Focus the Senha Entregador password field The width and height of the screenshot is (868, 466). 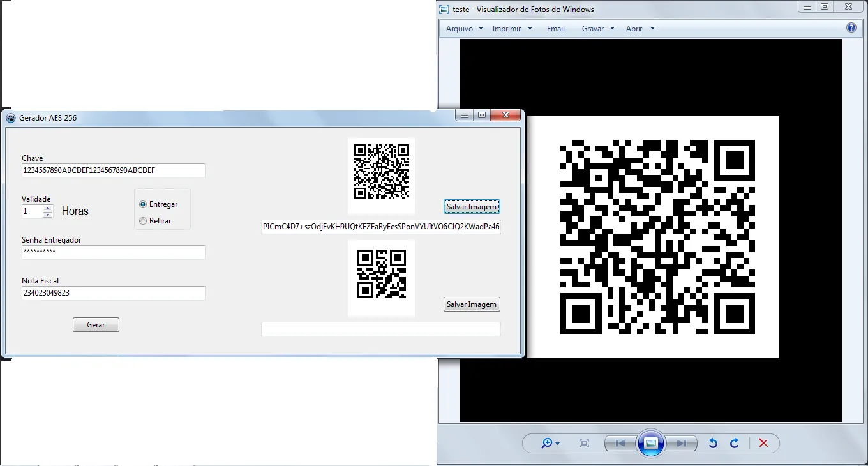[114, 252]
